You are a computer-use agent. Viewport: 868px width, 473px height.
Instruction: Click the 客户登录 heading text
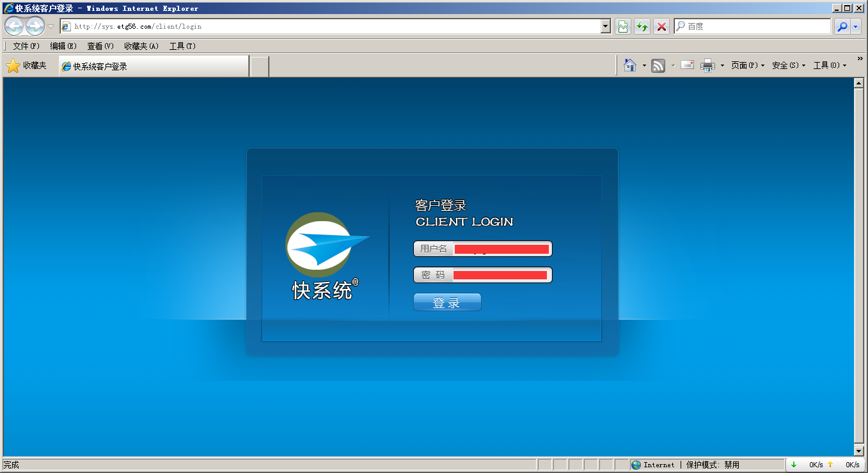tap(441, 205)
